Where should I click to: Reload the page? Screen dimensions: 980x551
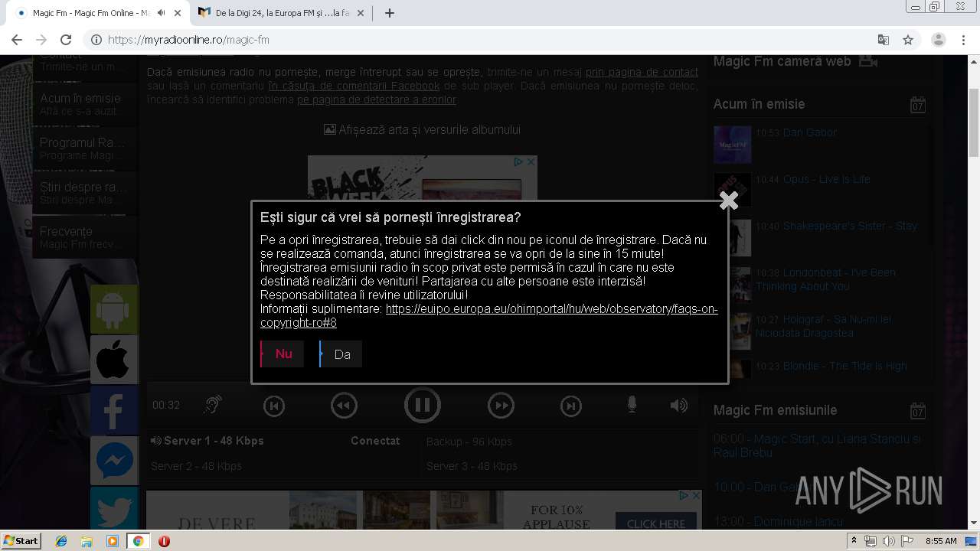pos(66,40)
